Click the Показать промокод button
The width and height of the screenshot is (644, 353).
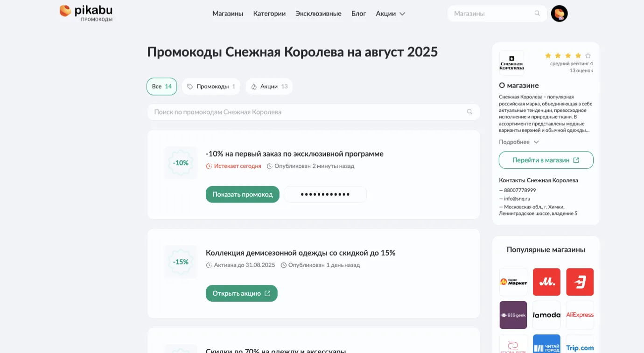click(242, 194)
